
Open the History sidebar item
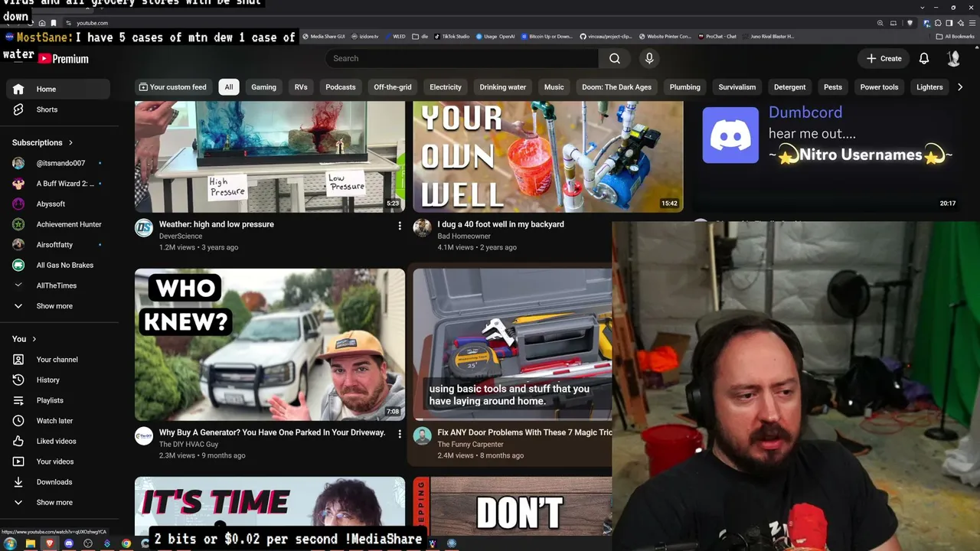[x=58, y=380]
